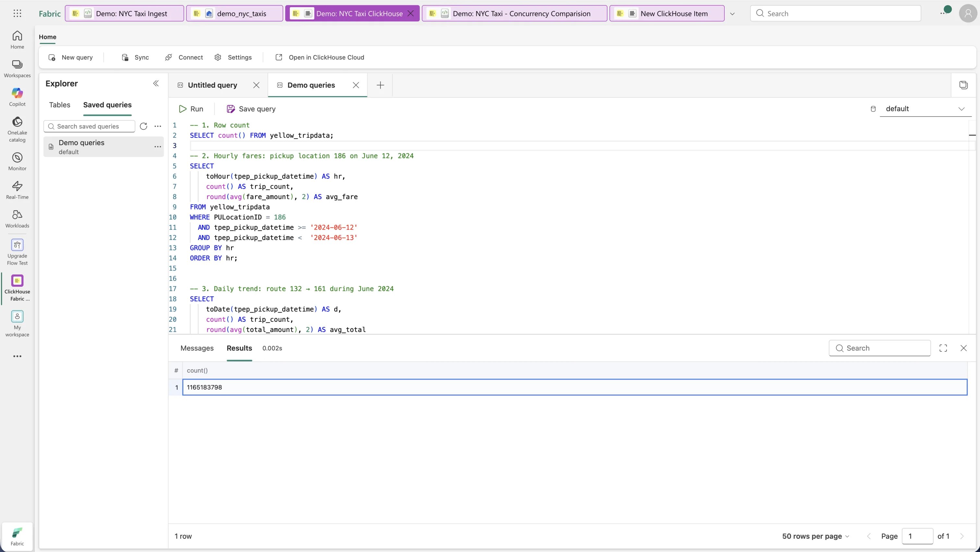Open Workloads in sidebar
Image resolution: width=980 pixels, height=552 pixels.
point(17,219)
